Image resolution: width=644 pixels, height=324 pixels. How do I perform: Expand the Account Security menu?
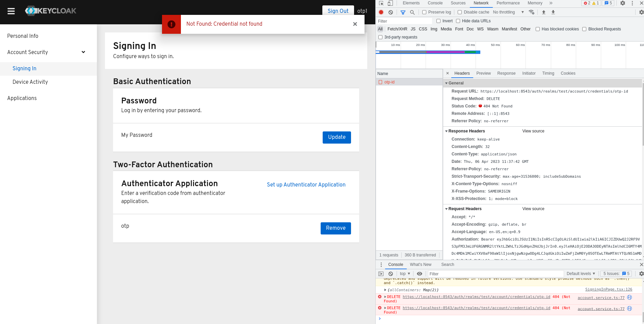[27, 52]
